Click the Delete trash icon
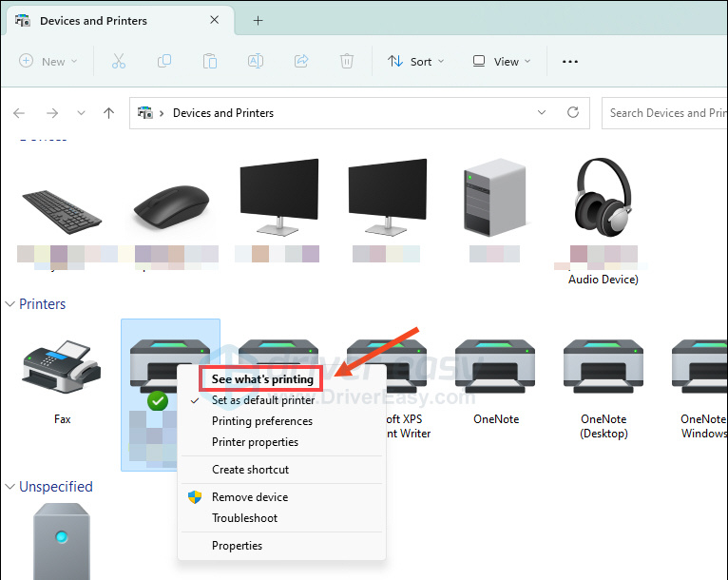 347,61
